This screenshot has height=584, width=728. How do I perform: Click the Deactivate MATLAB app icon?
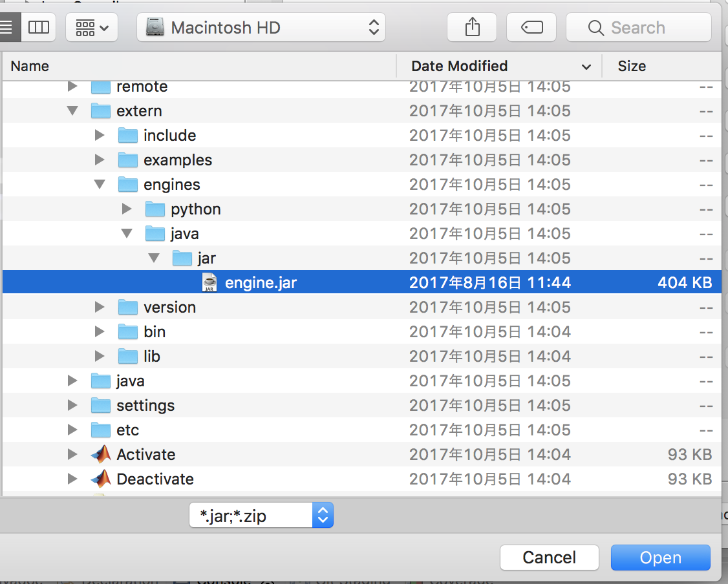pyautogui.click(x=101, y=479)
